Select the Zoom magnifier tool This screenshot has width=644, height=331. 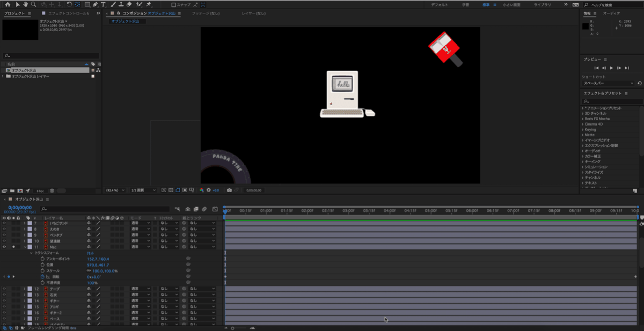coord(33,4)
